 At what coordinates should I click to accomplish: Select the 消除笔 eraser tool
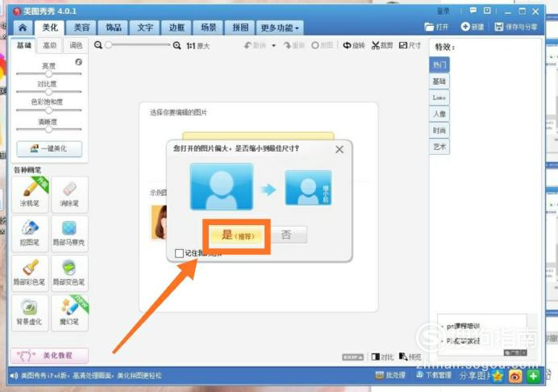click(69, 194)
